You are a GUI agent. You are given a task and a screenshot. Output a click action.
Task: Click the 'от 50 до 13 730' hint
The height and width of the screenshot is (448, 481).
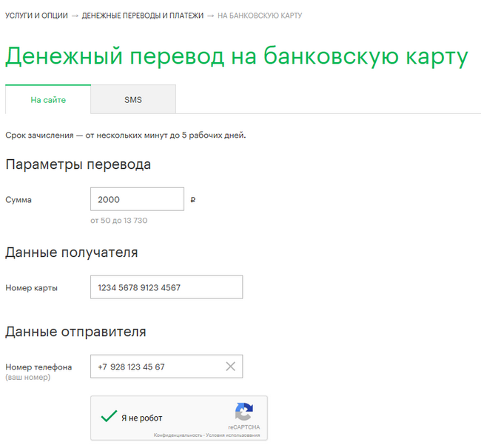click(118, 221)
